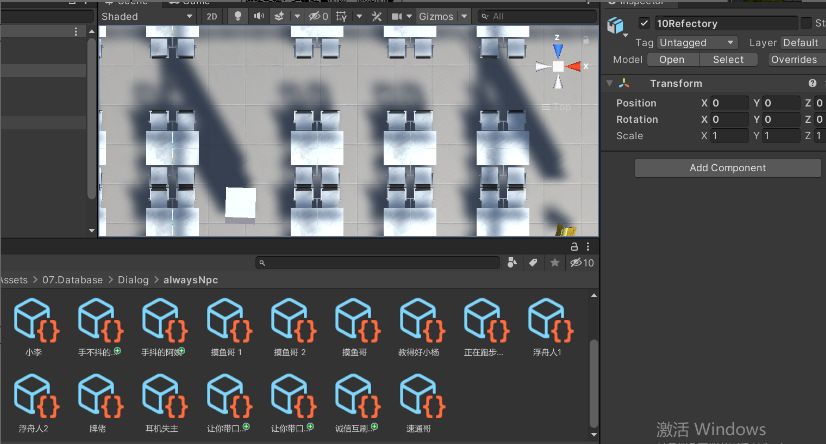Collapse the Transform component section
This screenshot has height=444, width=826.
tap(609, 84)
